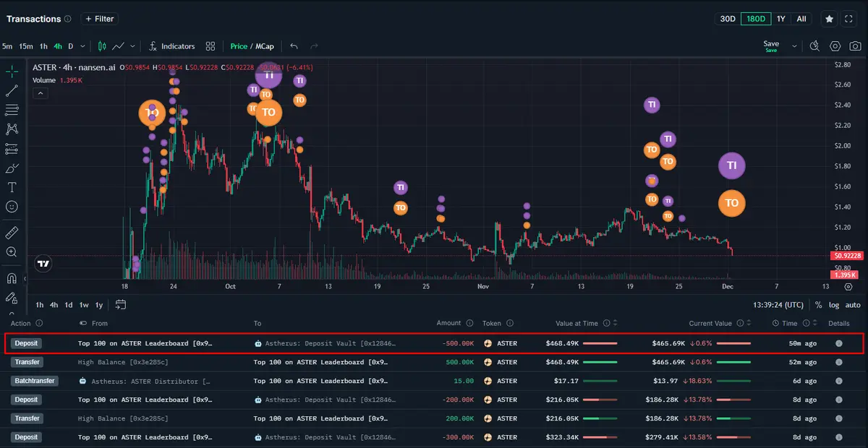
Task: Sort by Current Value column
Action: coord(749,324)
